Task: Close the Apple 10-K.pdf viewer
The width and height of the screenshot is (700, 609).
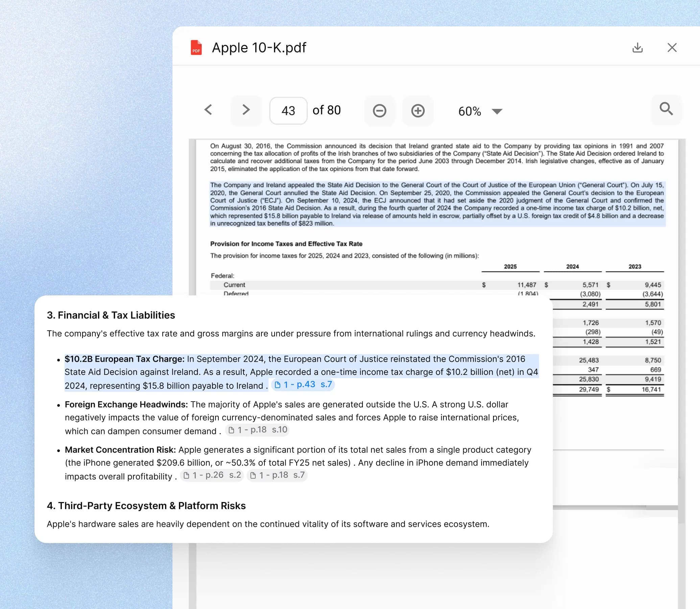Action: [672, 48]
